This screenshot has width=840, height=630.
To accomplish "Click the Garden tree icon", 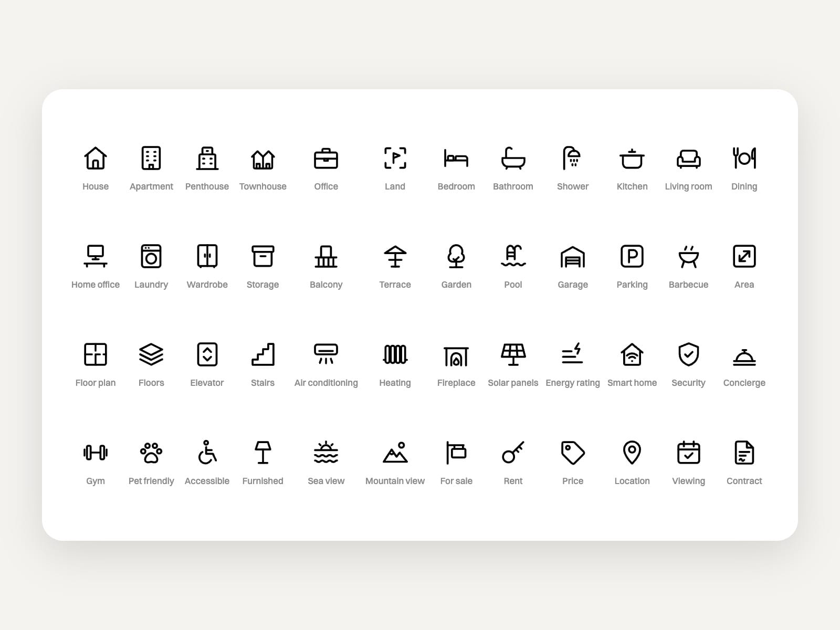I will pyautogui.click(x=456, y=256).
